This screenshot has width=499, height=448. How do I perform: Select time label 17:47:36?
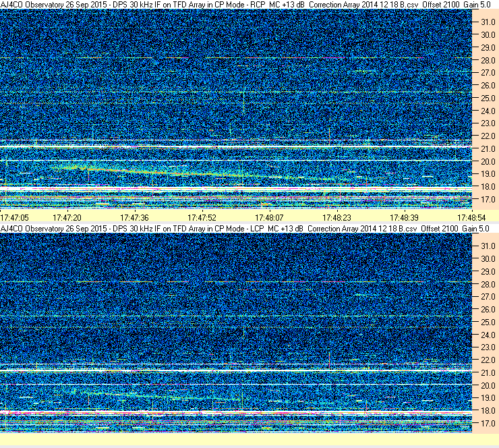coord(134,218)
